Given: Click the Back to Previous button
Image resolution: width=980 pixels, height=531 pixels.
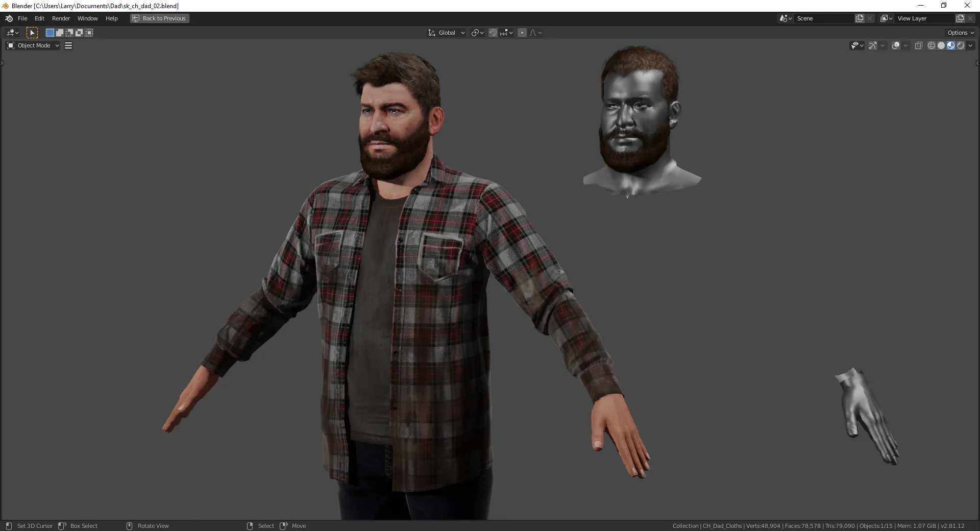Looking at the screenshot, I should click(159, 18).
